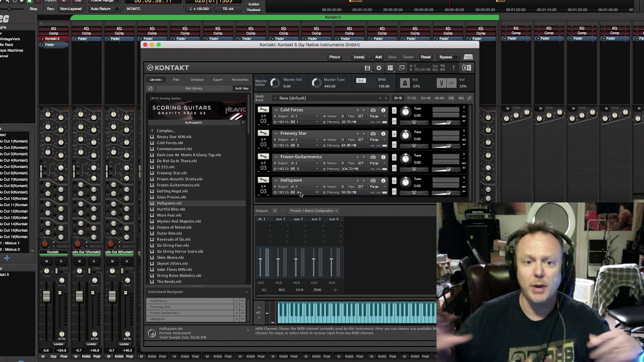This screenshot has height=362, width=644.
Task: Open Hellspawn wrench edit icon
Action: pyautogui.click(x=263, y=180)
